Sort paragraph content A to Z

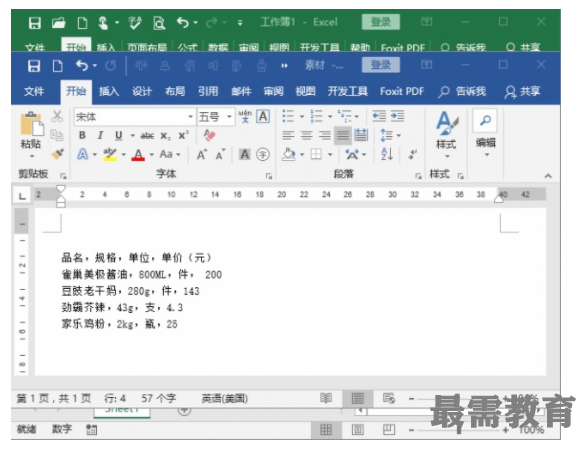coord(387,154)
